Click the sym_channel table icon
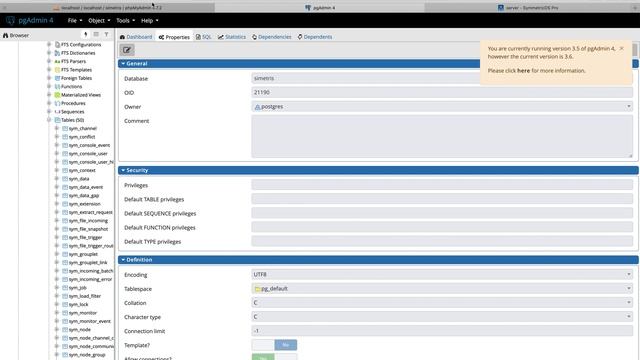640x360 pixels. coord(65,128)
